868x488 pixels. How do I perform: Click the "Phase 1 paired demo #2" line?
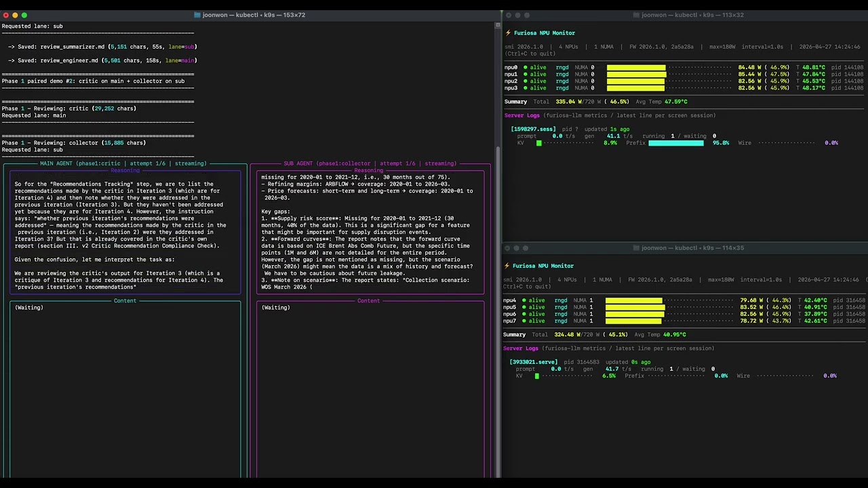pos(93,81)
